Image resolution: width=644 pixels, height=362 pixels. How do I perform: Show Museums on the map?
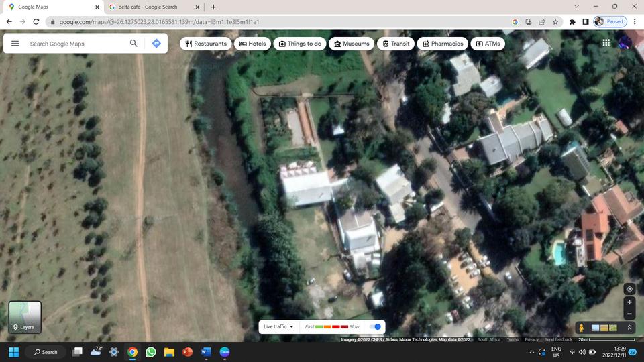[x=352, y=44]
